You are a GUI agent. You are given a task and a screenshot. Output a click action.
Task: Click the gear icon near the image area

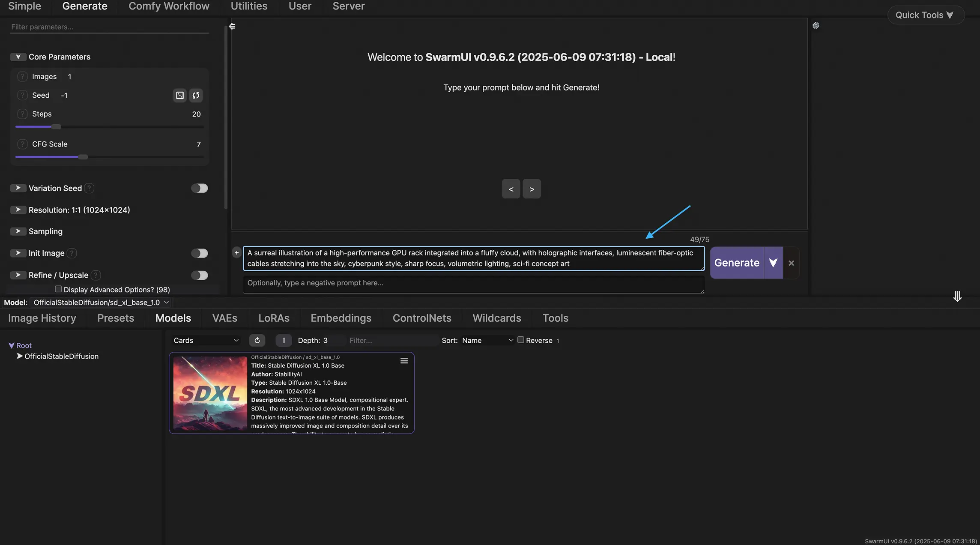816,26
